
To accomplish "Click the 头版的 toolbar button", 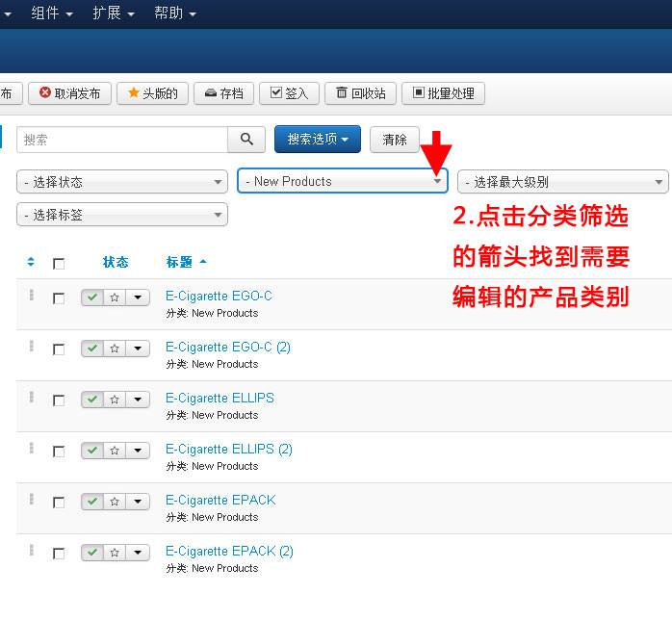I will pos(152,93).
